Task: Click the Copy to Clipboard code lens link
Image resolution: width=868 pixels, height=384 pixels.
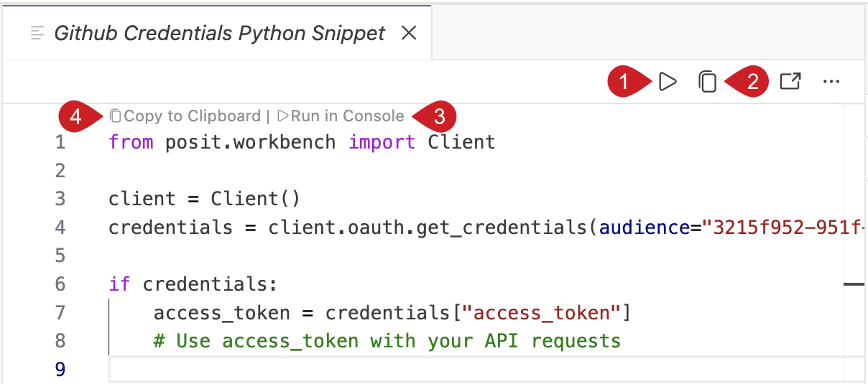Action: (x=185, y=116)
